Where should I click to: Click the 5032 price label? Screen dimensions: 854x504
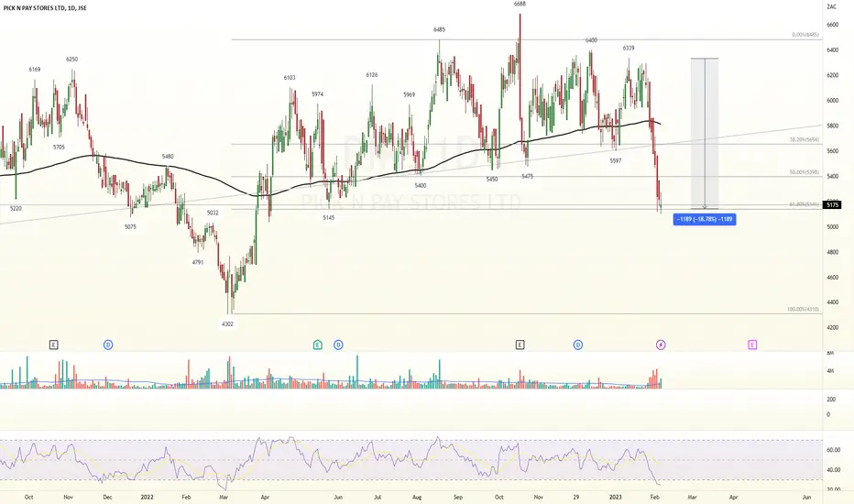(213, 213)
